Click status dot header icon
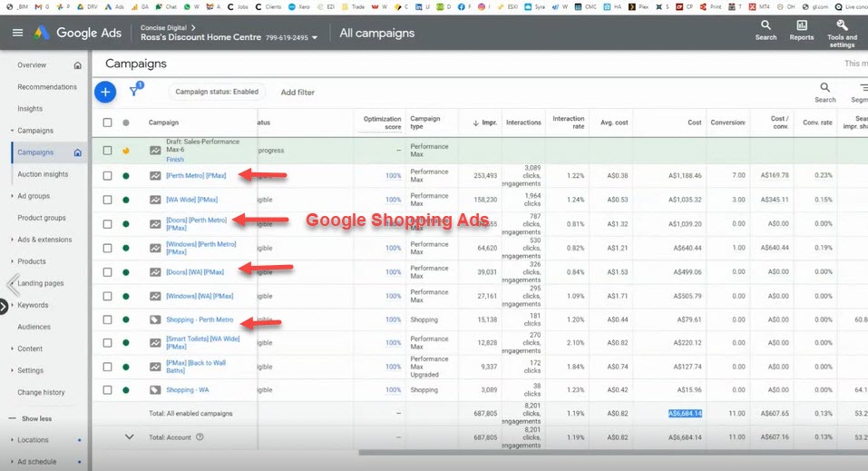 coord(126,123)
